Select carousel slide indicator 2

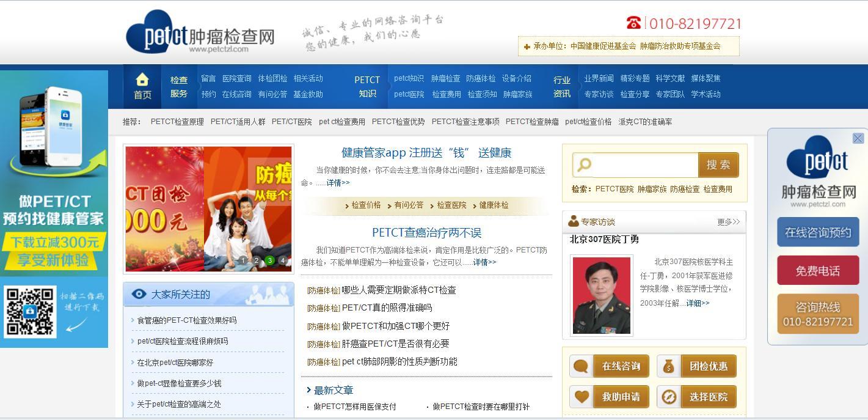point(257,260)
